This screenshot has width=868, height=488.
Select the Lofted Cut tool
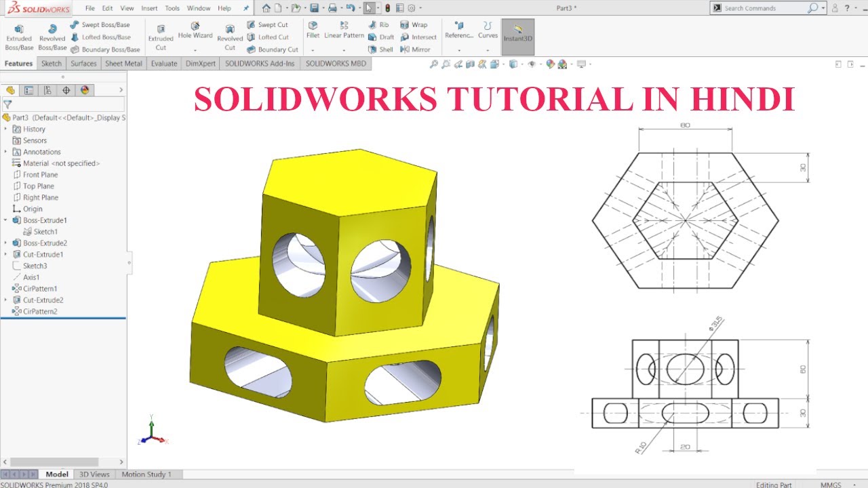[x=268, y=37]
